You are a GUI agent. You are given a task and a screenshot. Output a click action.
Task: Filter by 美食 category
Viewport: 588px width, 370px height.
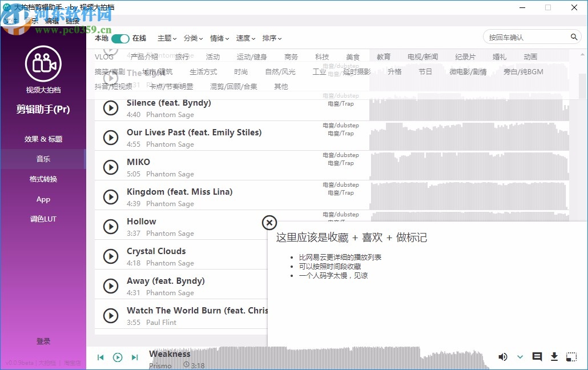(x=353, y=57)
